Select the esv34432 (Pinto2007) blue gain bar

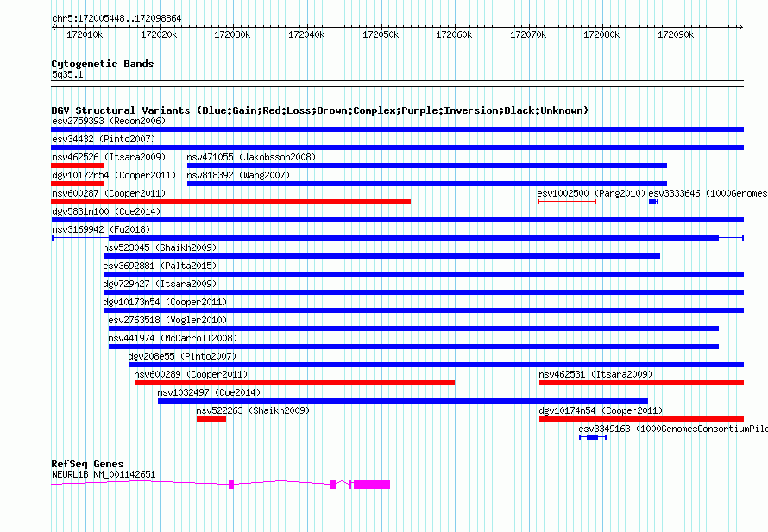coord(397,147)
